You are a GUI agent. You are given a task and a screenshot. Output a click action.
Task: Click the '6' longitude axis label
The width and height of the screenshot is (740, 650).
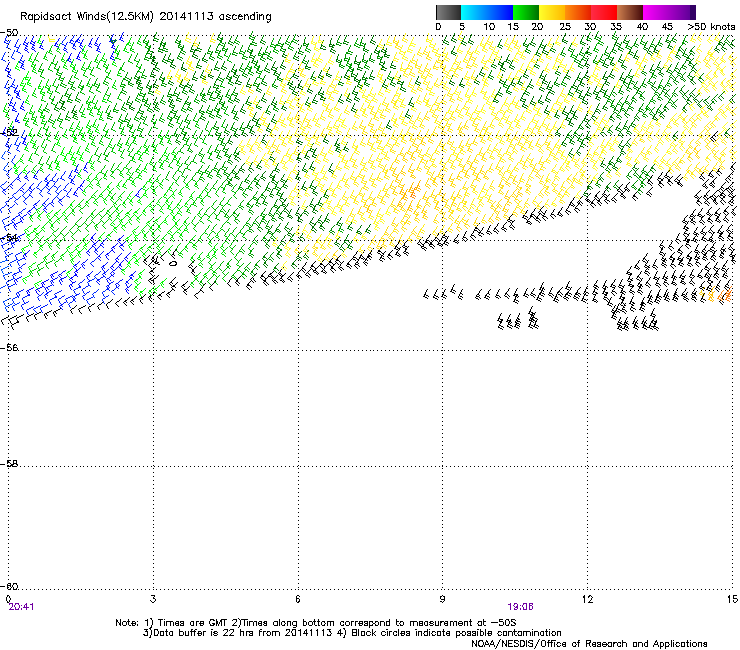pyautogui.click(x=298, y=599)
